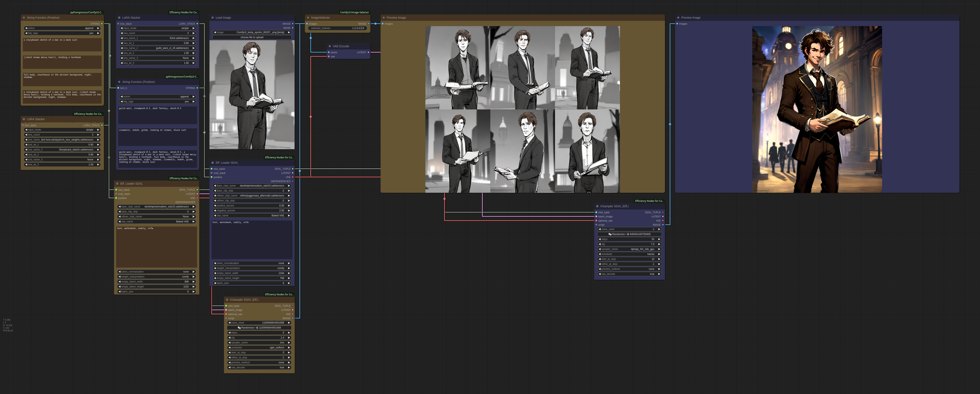Click negative prompt box in loader with juggernaut refiner
Image resolution: width=980 pixels, height=394 pixels.
(x=252, y=240)
